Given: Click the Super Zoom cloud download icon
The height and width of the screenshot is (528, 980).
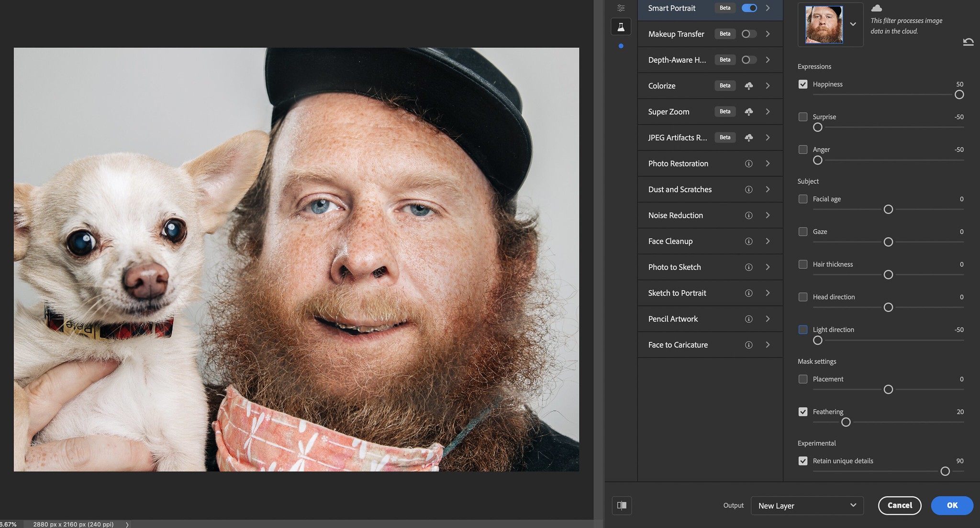Looking at the screenshot, I should click(748, 111).
